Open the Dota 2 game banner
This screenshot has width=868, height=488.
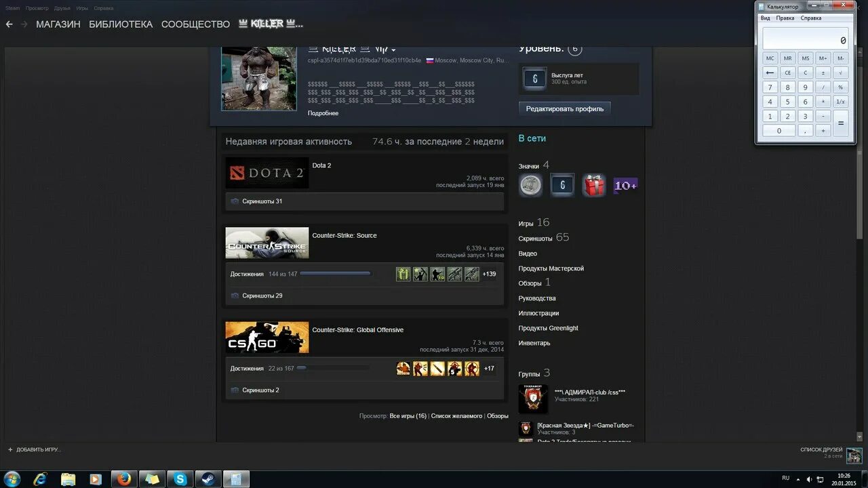coord(267,173)
